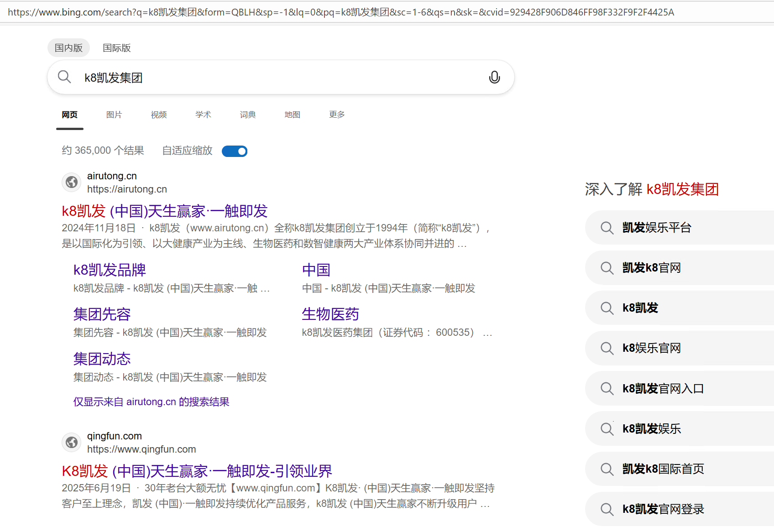This screenshot has width=774, height=532.
Task: Switch to the 国际版 tab
Action: pos(117,48)
